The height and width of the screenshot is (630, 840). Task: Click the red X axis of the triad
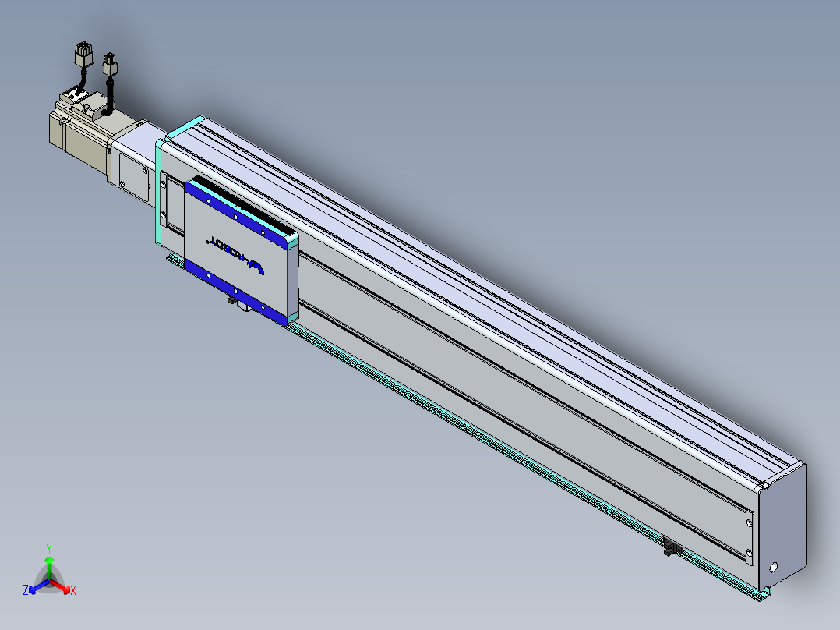tap(62, 586)
